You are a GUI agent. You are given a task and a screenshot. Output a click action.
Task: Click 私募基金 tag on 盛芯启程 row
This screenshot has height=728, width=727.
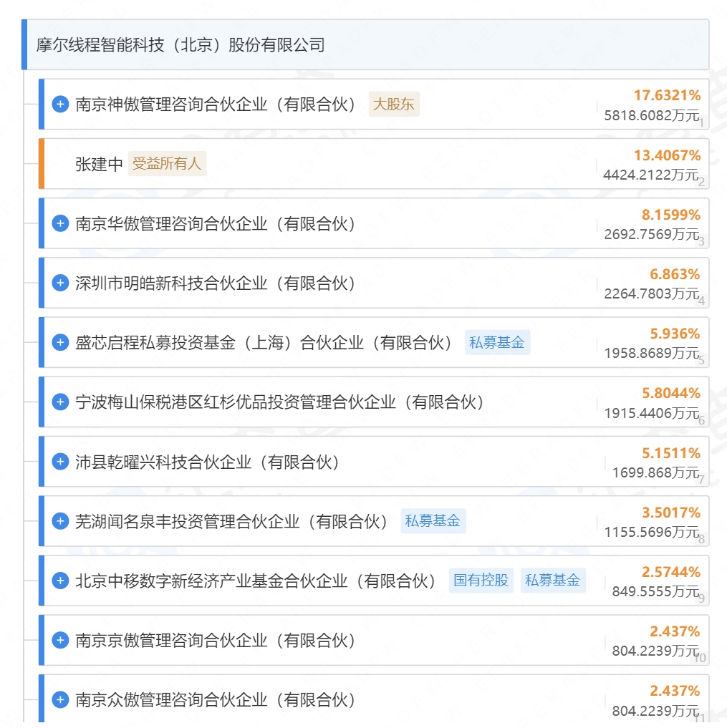497,342
